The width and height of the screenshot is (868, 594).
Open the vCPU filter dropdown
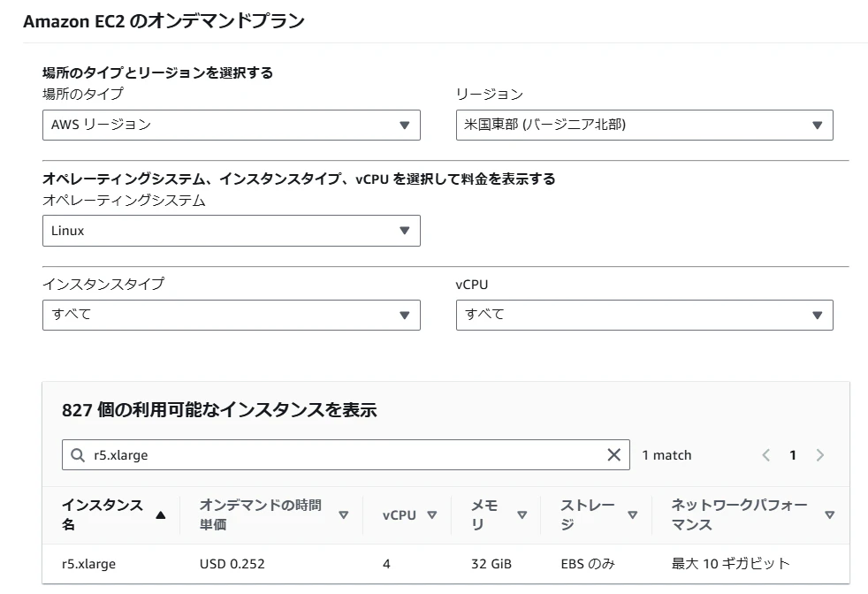click(x=643, y=315)
